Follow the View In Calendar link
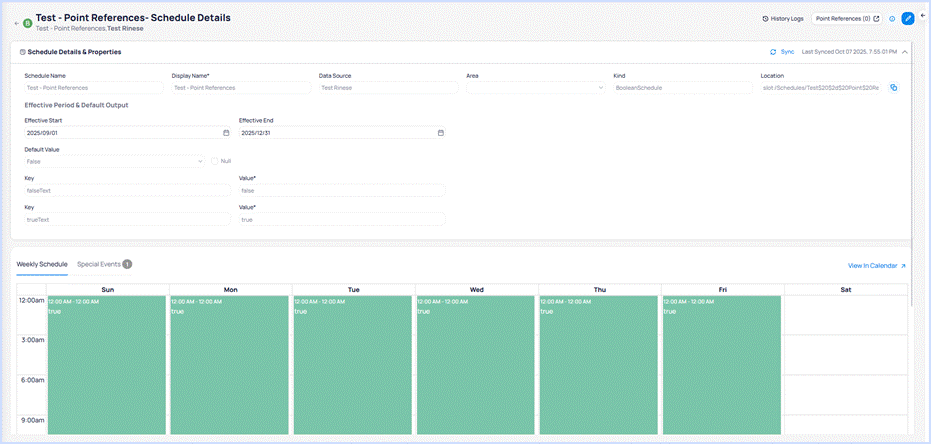The image size is (931, 444). coord(876,266)
